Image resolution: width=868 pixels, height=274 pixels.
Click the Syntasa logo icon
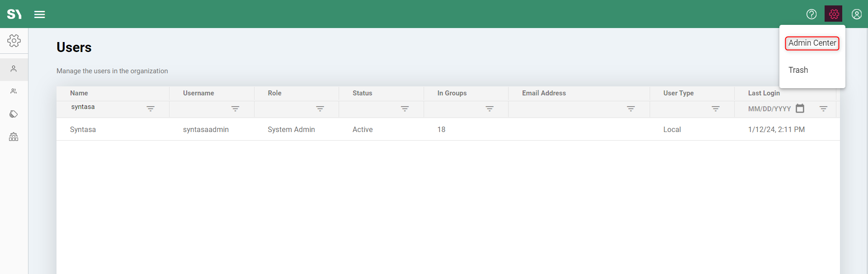click(x=14, y=14)
